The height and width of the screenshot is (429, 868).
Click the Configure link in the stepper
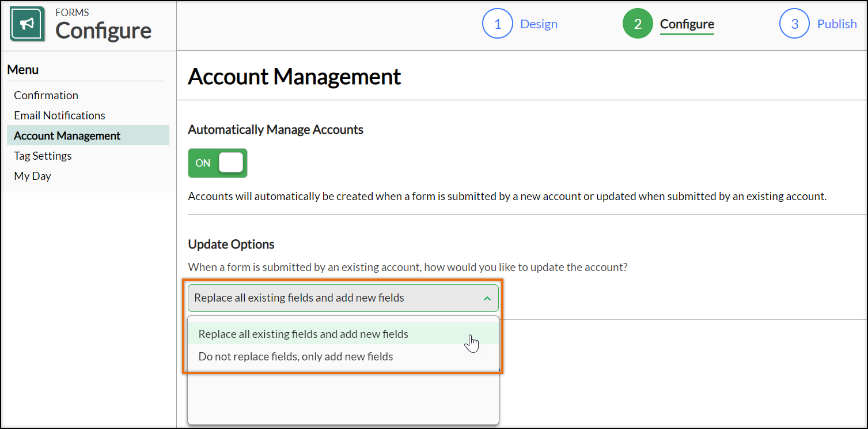(687, 24)
